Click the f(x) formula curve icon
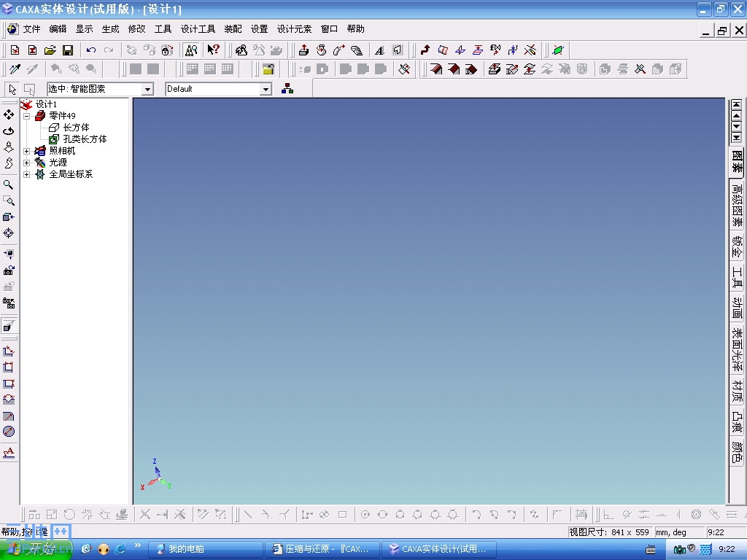Image resolution: width=747 pixels, height=560 pixels. click(x=495, y=50)
